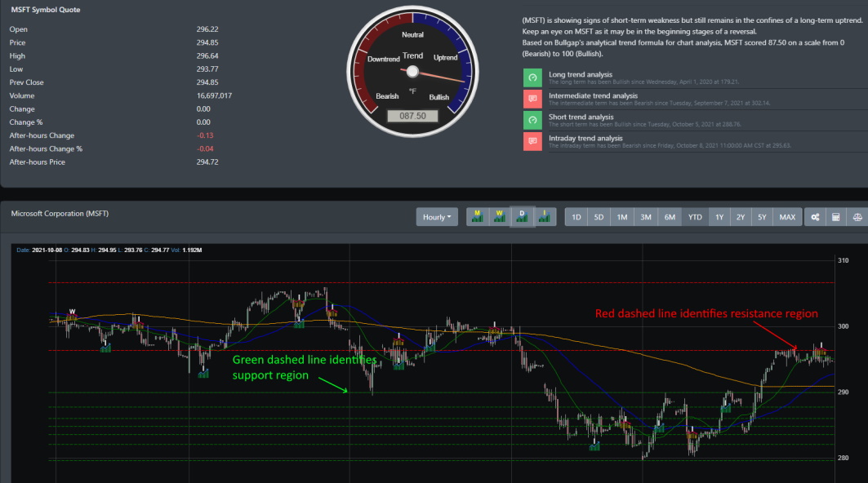The width and height of the screenshot is (868, 483).
Task: Click the green Short trend analysis icon
Action: pos(532,120)
